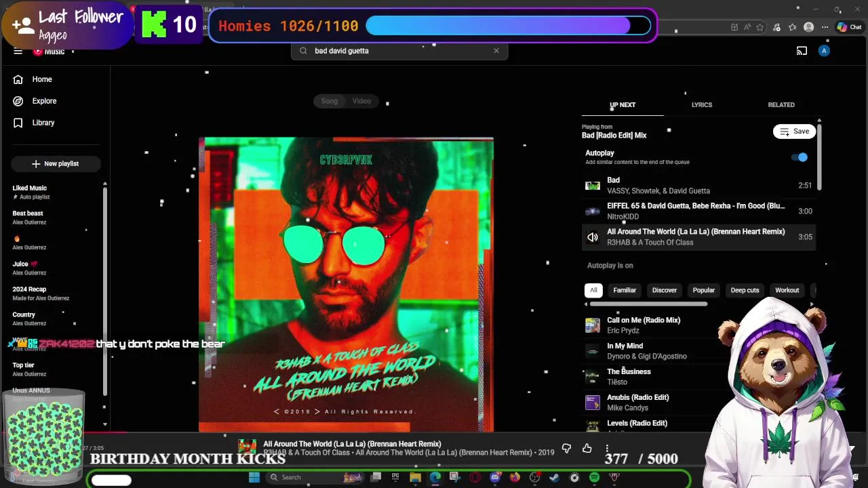The image size is (868, 488).
Task: Switch to the UP NEXT tab
Action: point(623,105)
